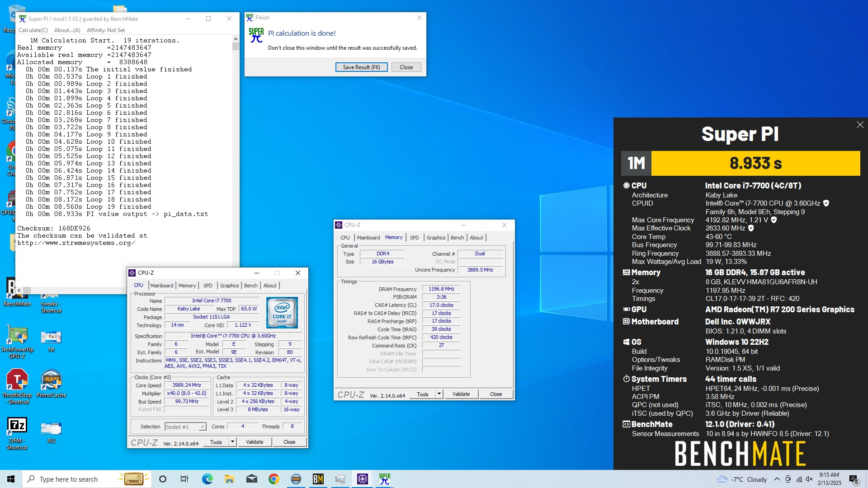Screen dimensions: 868x488
Task: Open the 7zFM shortcut on the desktop
Action: click(17, 433)
